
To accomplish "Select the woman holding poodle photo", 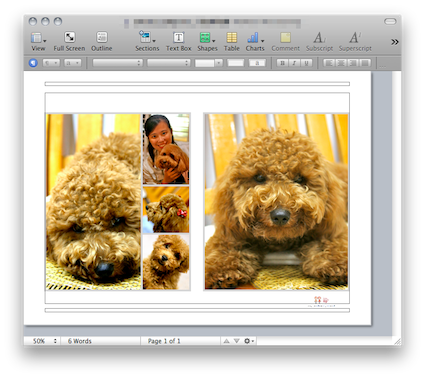I will pyautogui.click(x=166, y=149).
